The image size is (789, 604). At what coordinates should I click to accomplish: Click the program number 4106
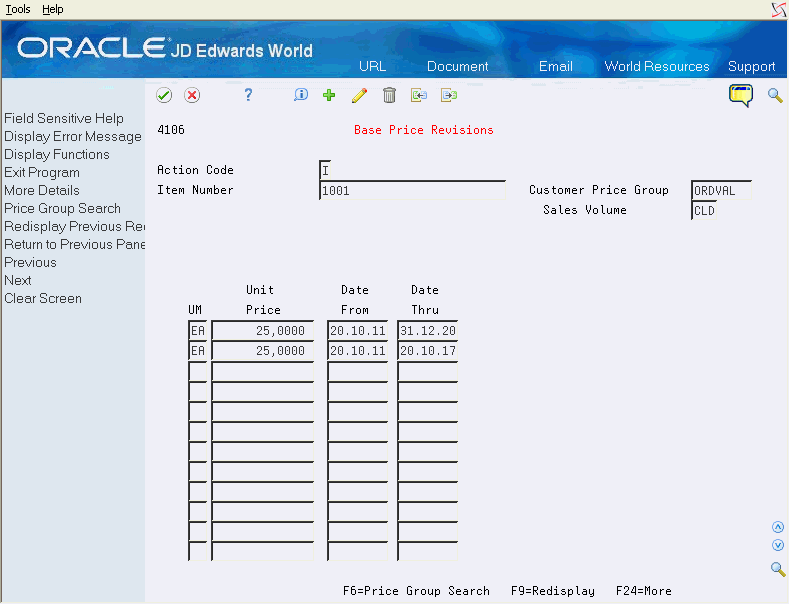[171, 130]
